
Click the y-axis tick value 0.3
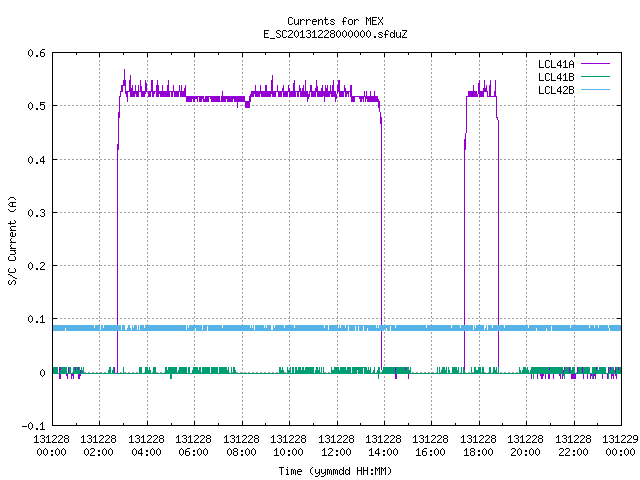(x=36, y=213)
